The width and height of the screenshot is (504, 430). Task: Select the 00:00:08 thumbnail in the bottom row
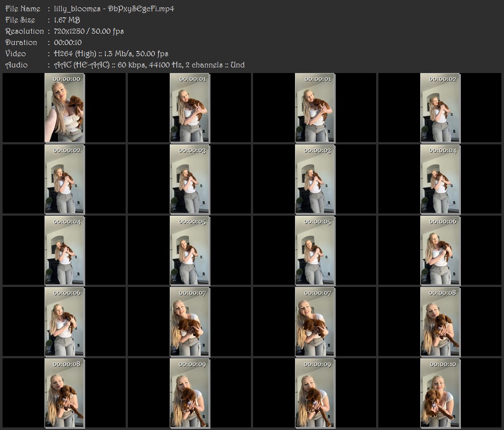click(x=64, y=393)
